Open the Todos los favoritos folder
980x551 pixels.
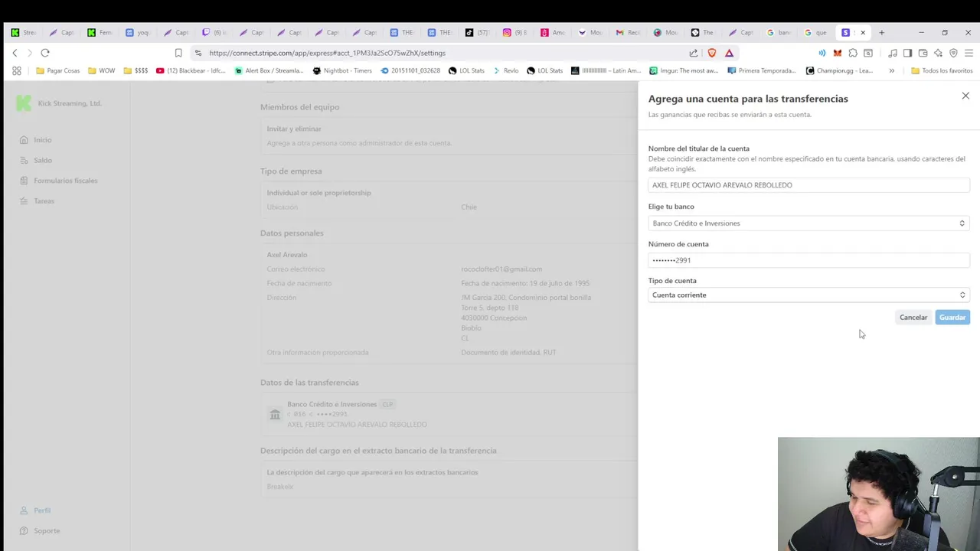942,70
